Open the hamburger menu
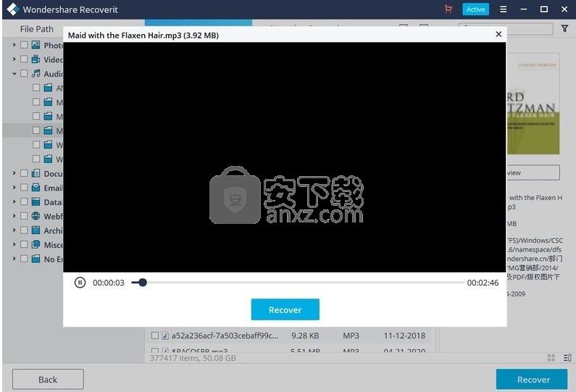Image resolution: width=576 pixels, height=392 pixels. [x=504, y=9]
